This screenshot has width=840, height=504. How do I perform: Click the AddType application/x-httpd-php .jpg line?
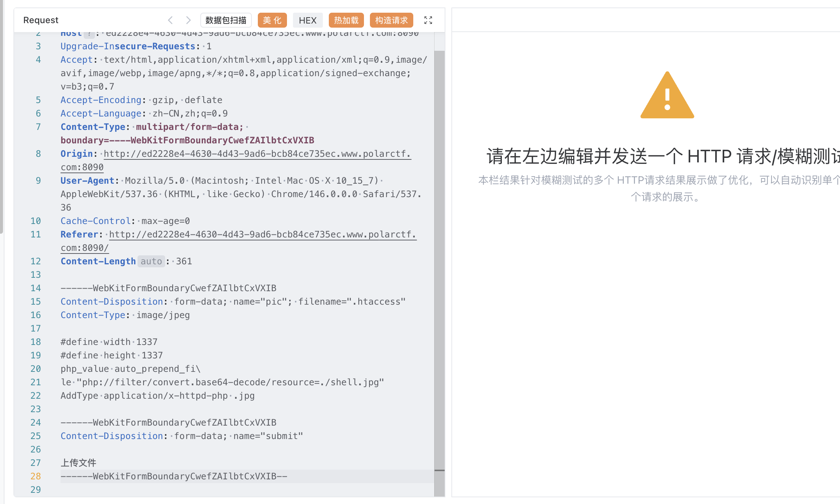tap(158, 396)
